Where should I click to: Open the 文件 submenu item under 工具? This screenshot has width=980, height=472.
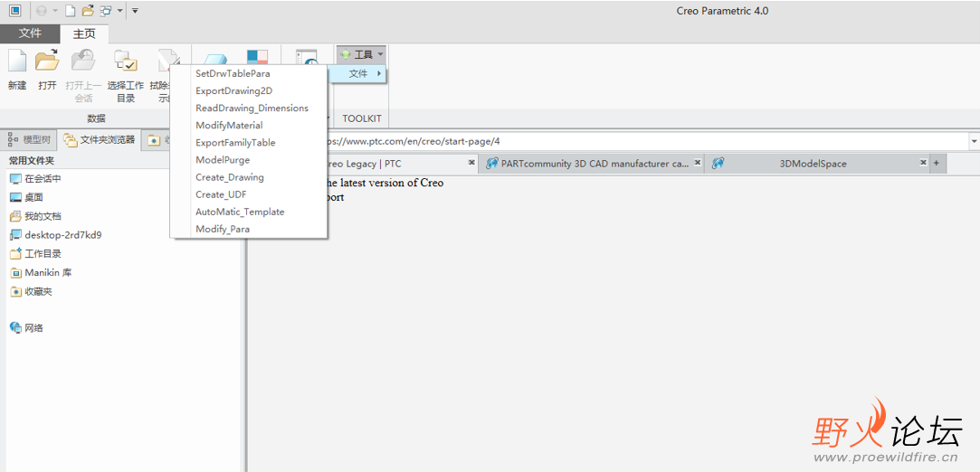[x=358, y=73]
